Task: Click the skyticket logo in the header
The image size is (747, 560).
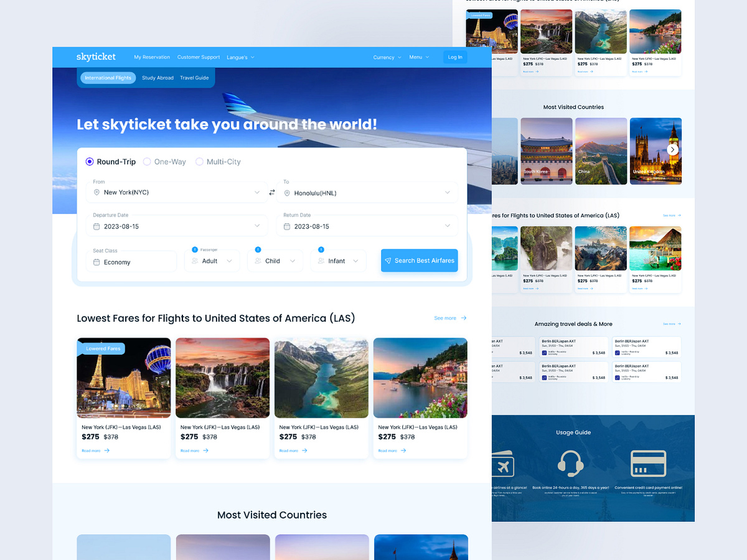Action: [x=96, y=57]
